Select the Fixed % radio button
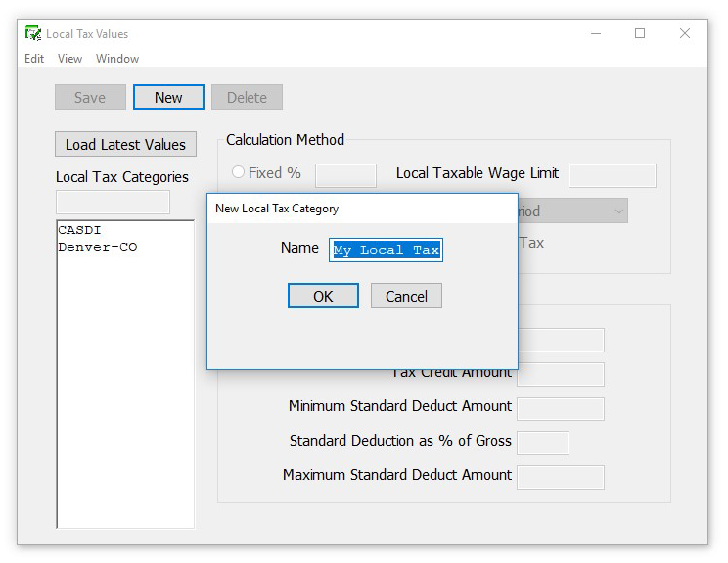The width and height of the screenshot is (728, 563). coord(238,173)
